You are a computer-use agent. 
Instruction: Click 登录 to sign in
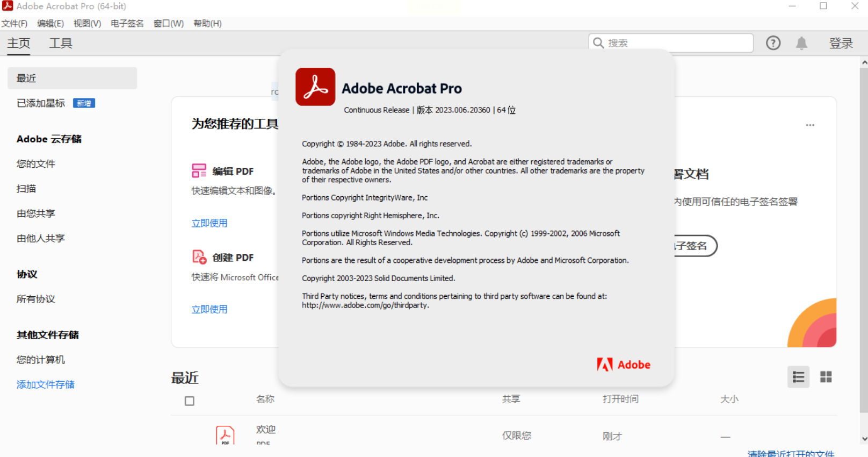(841, 43)
